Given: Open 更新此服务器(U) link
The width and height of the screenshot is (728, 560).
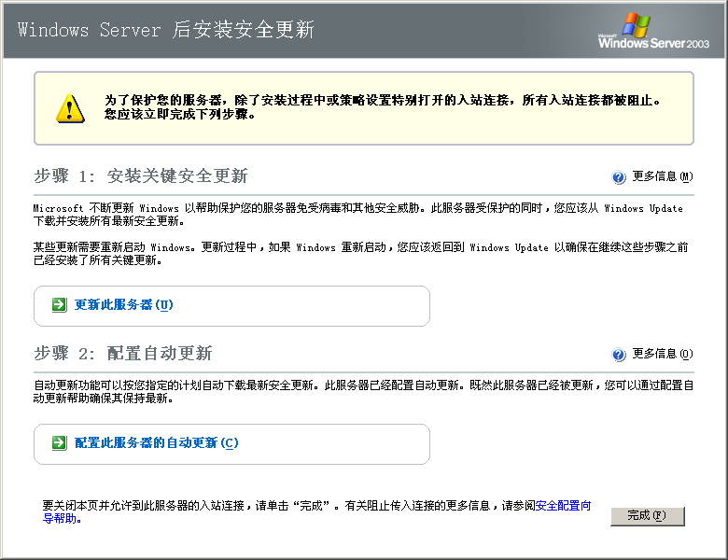Looking at the screenshot, I should [123, 304].
